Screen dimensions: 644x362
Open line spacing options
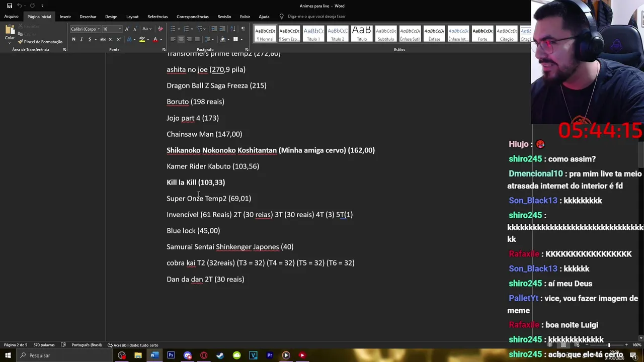coord(210,39)
